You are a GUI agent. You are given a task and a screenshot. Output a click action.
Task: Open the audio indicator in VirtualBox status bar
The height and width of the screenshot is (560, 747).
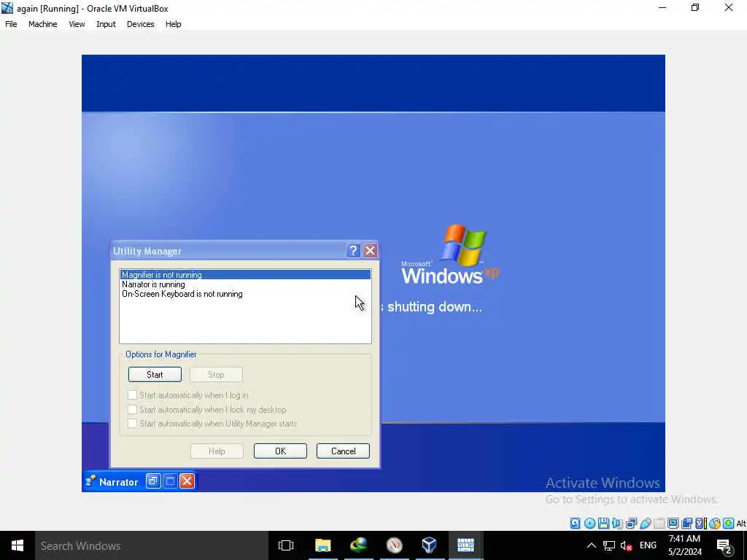pos(617,524)
